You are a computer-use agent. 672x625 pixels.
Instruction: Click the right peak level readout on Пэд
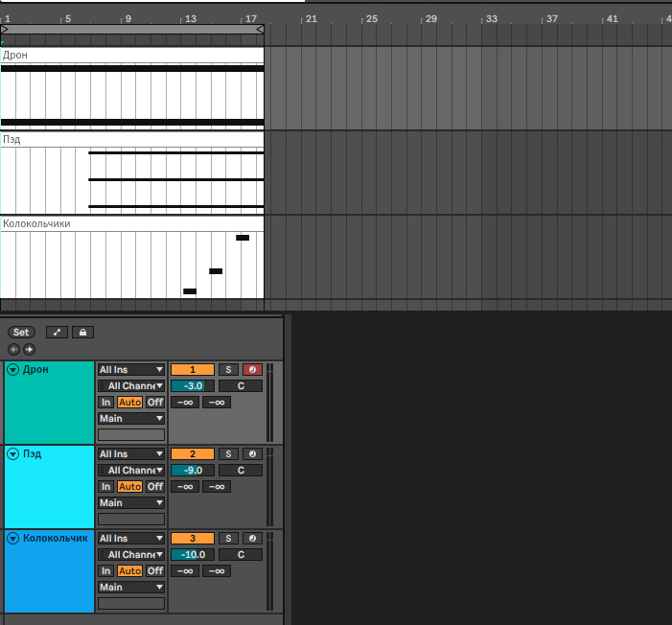pyautogui.click(x=217, y=487)
